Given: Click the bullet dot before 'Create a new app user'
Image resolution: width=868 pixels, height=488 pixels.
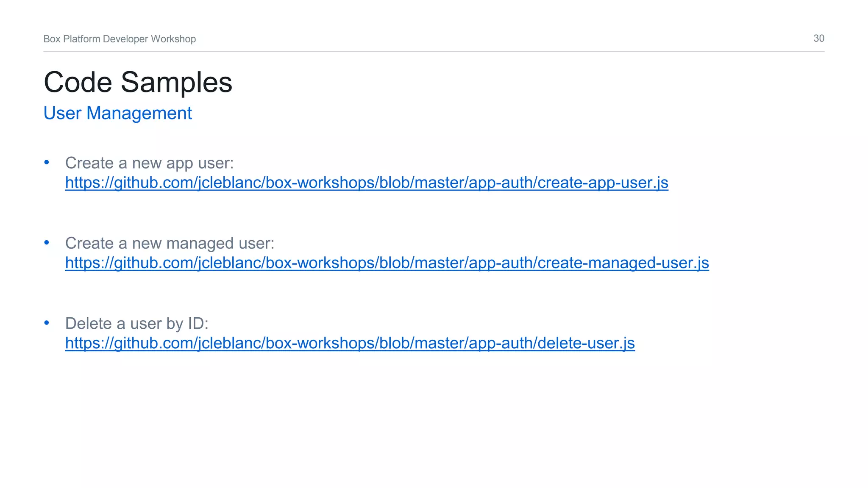Looking at the screenshot, I should click(x=47, y=162).
